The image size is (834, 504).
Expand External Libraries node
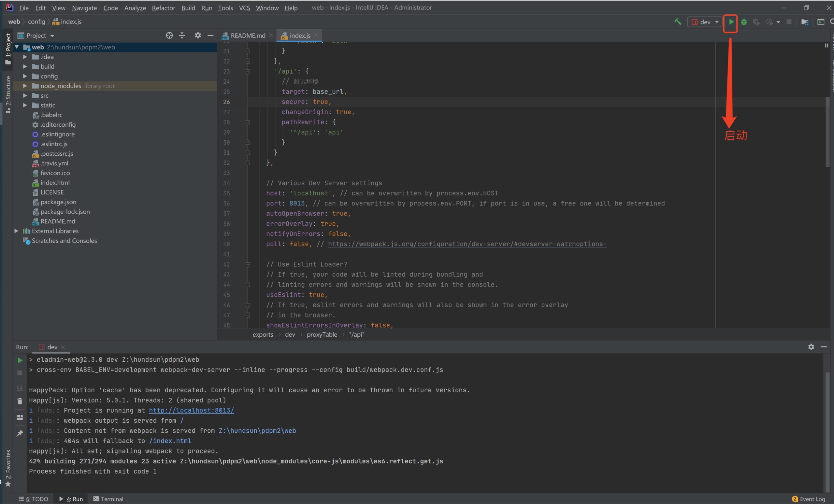tap(16, 231)
